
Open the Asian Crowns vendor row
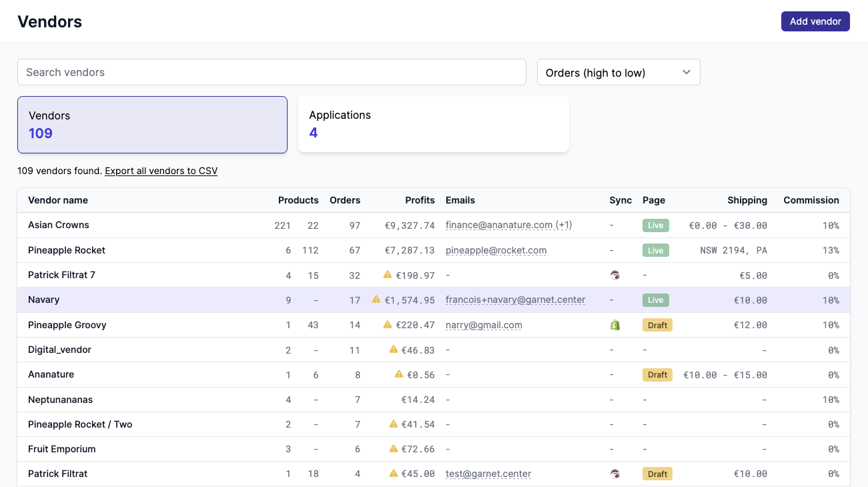tap(59, 225)
